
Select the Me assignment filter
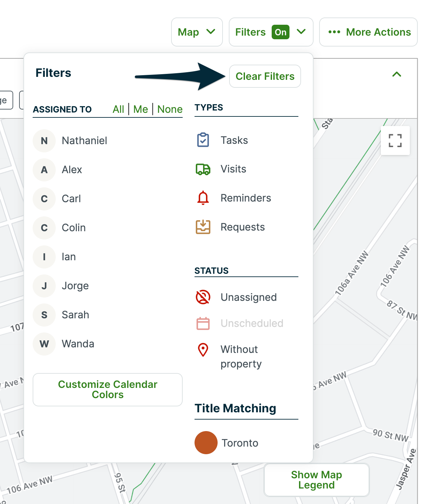coord(140,109)
